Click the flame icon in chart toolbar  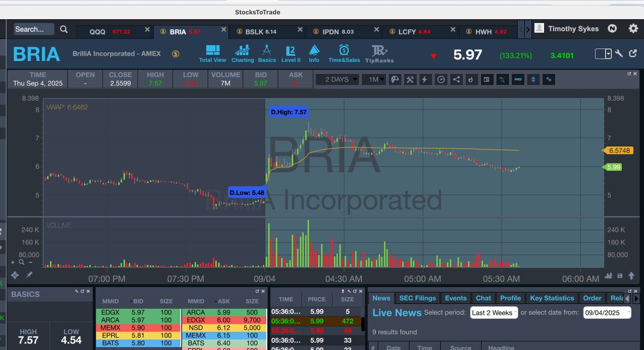pos(471,79)
